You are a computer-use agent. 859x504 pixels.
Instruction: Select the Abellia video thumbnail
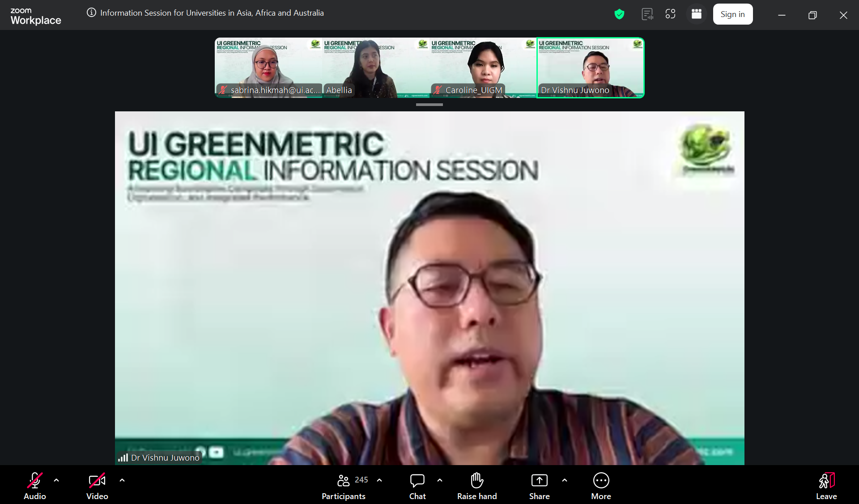tap(376, 68)
